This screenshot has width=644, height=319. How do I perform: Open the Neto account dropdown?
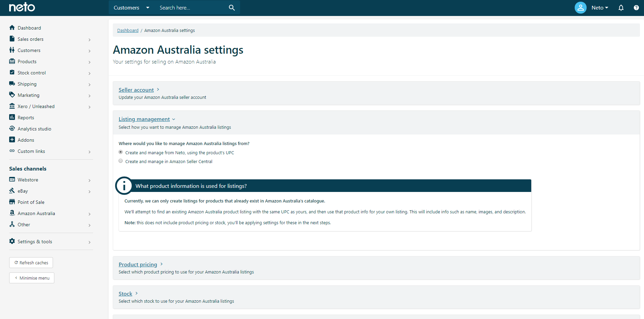pyautogui.click(x=600, y=7)
